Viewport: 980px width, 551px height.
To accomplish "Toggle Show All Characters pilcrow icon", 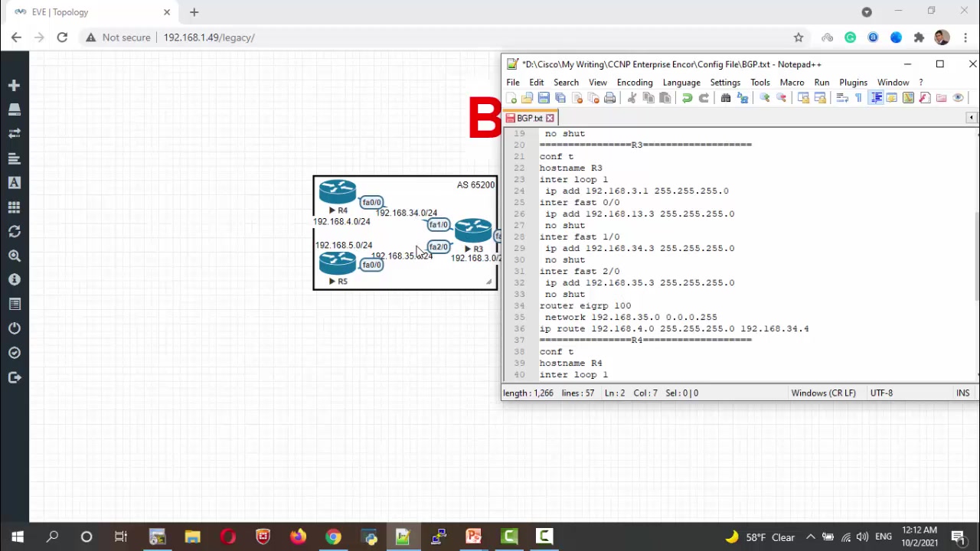I will pyautogui.click(x=858, y=98).
